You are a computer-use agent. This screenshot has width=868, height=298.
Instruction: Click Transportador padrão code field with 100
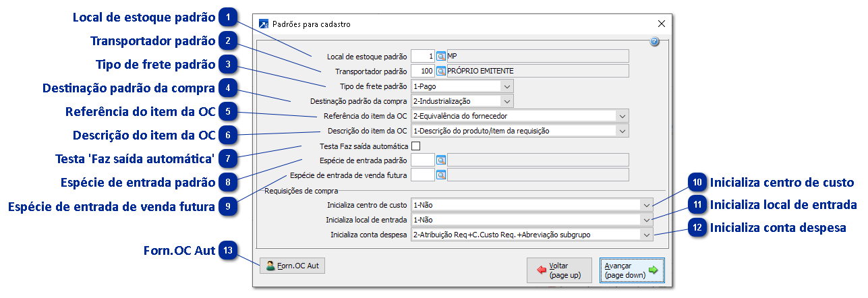(x=423, y=71)
